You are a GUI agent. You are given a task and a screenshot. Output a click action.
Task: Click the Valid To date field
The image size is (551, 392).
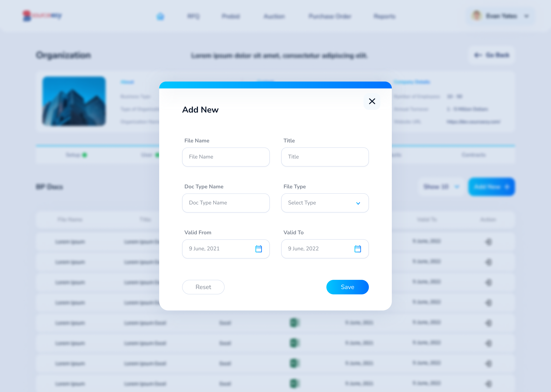[325, 249]
